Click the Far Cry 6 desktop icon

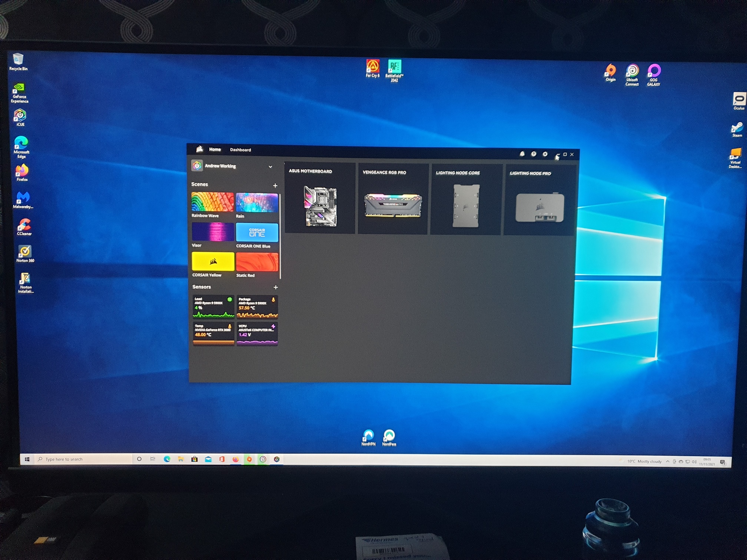tap(373, 69)
